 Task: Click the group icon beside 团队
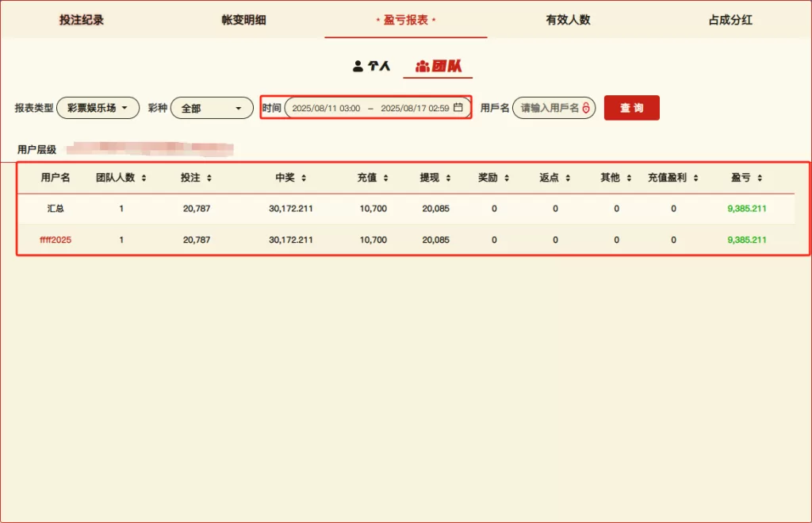click(x=422, y=67)
